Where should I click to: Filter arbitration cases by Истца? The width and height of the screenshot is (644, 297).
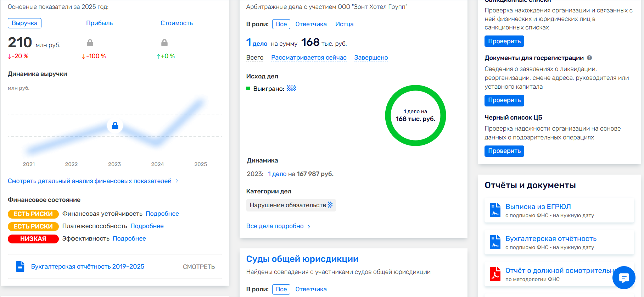[x=344, y=24]
